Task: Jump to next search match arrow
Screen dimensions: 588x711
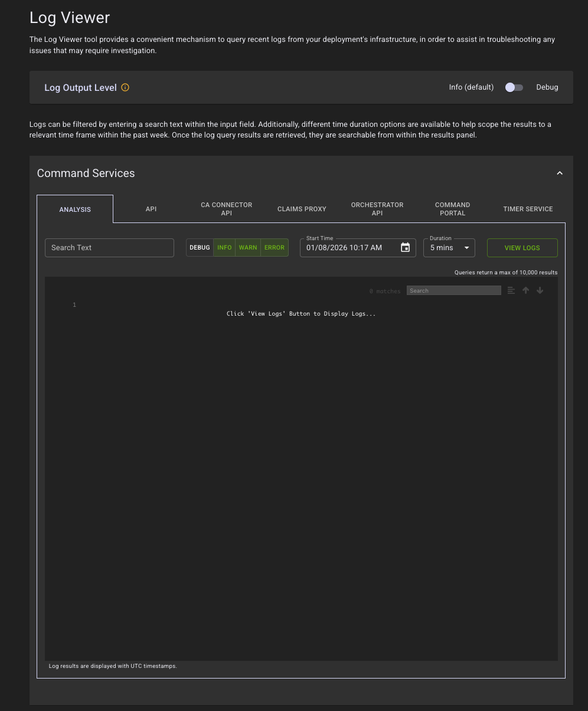Action: point(540,290)
